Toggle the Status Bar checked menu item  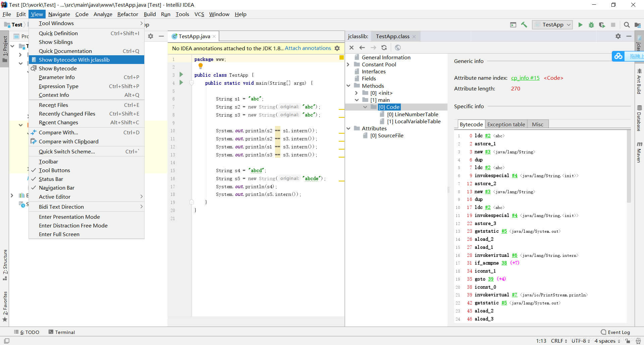87,179
